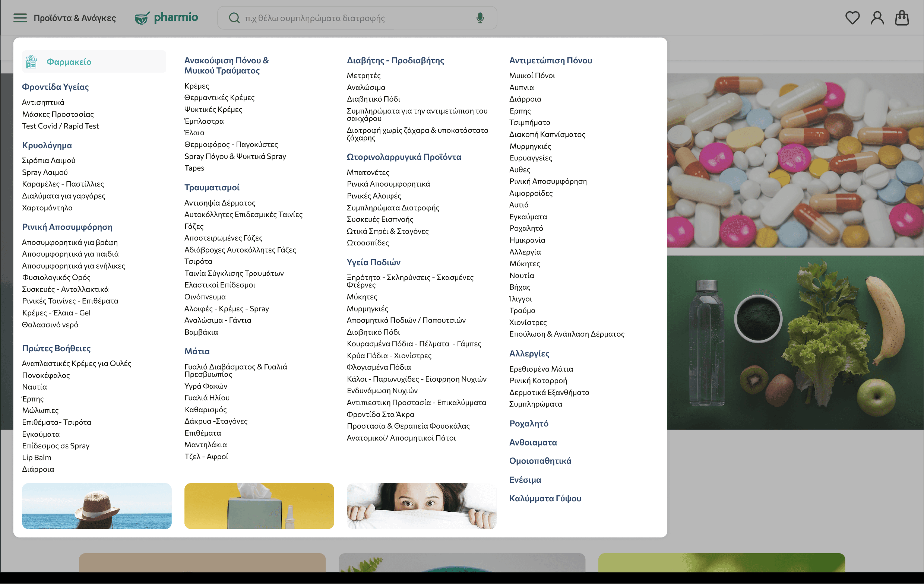Click the pharmio logo
Viewport: 924px width, 584px height.
point(166,18)
